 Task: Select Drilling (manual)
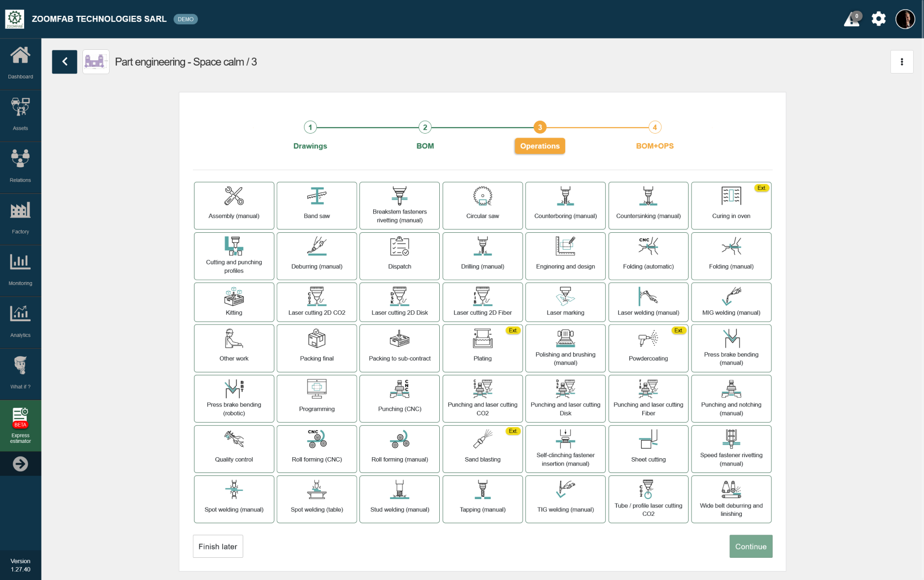click(483, 256)
